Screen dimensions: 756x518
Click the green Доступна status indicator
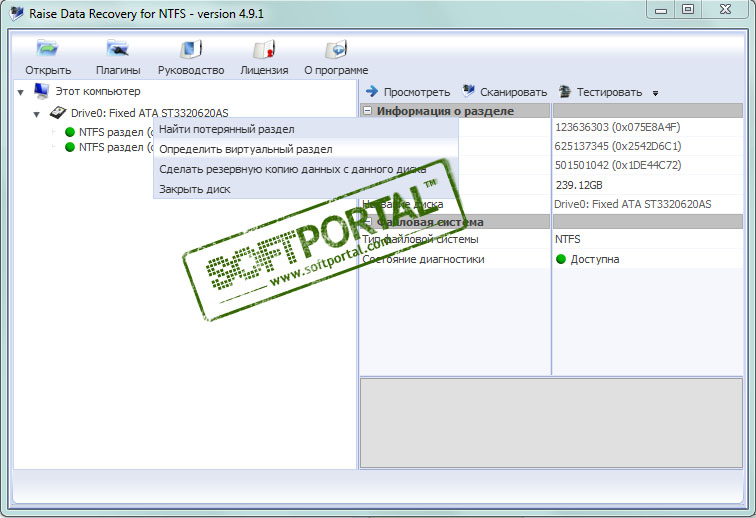pyautogui.click(x=561, y=259)
